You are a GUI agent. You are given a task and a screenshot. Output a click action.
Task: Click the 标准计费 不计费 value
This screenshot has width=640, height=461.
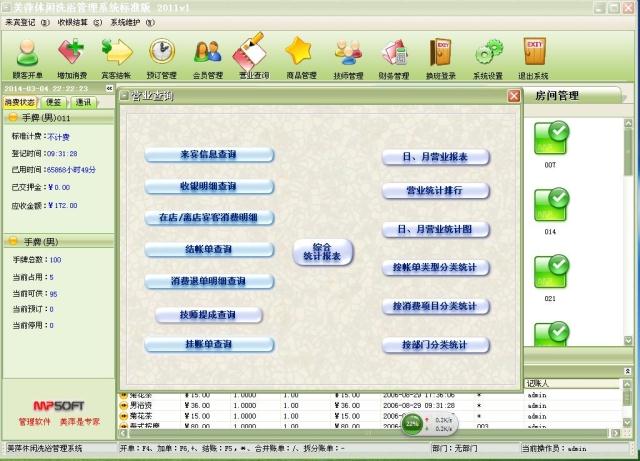click(x=58, y=137)
